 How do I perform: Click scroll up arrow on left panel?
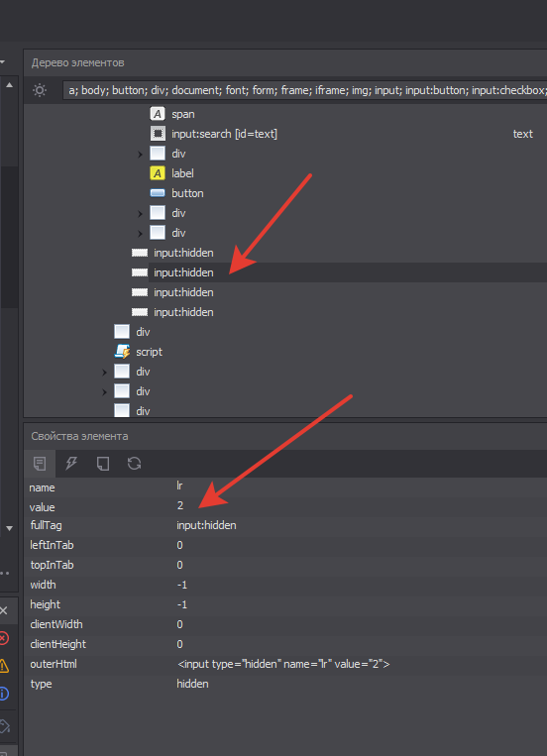(9, 85)
